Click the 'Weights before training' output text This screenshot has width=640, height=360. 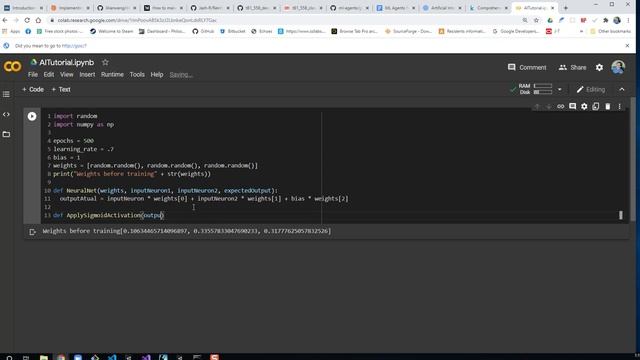tap(187, 231)
